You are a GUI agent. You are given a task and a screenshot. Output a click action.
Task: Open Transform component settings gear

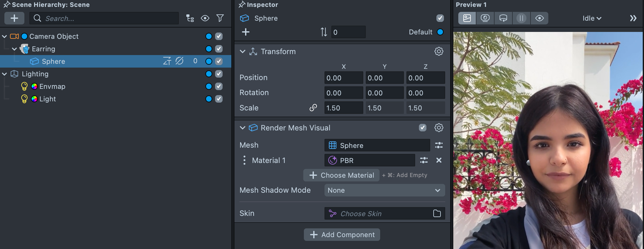(x=439, y=51)
